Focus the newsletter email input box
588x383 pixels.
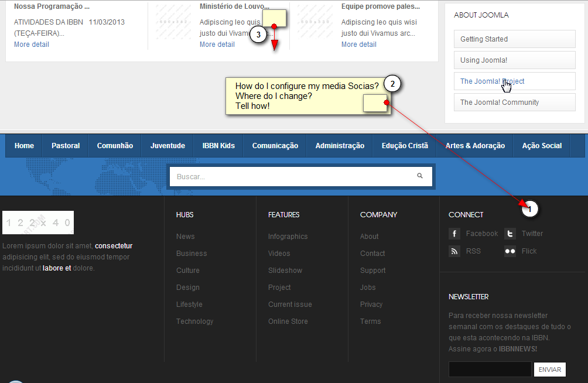pos(490,370)
